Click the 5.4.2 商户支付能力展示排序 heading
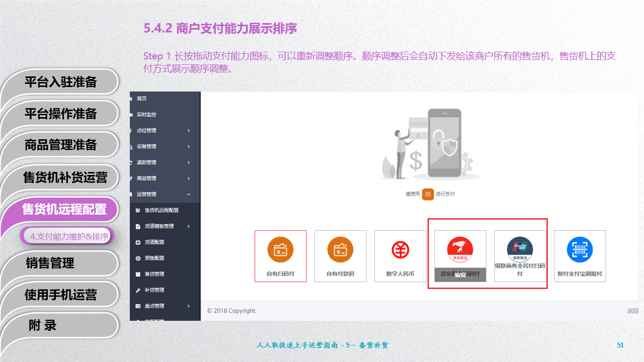 (x=220, y=28)
